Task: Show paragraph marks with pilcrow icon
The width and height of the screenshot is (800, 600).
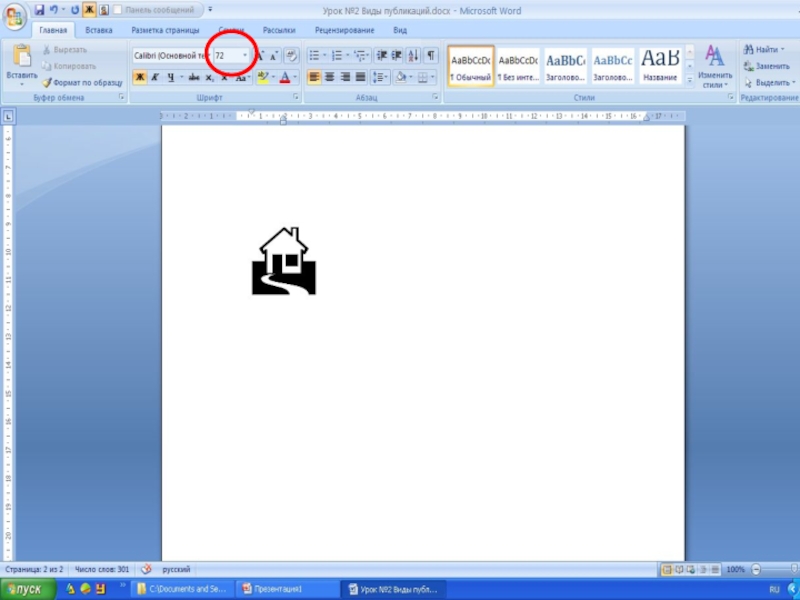Action: click(430, 56)
